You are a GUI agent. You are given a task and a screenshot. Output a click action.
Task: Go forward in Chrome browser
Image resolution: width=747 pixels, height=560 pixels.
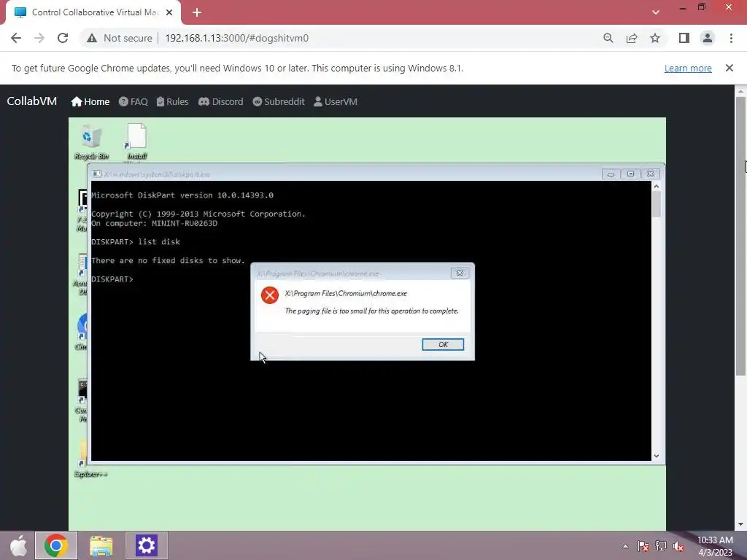[x=39, y=38]
